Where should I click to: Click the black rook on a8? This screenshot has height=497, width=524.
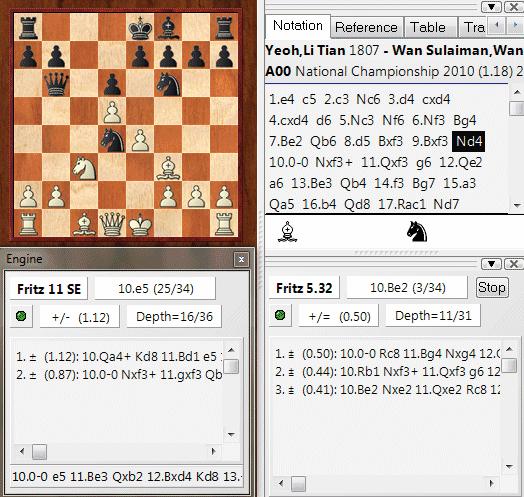click(x=28, y=27)
